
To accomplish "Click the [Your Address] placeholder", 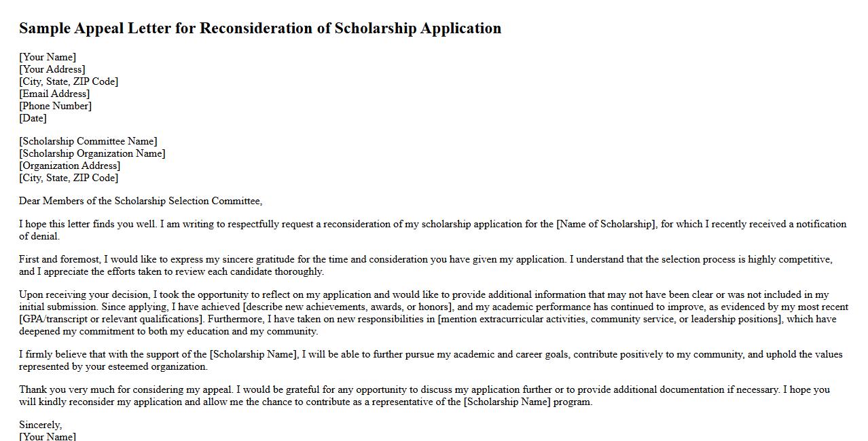I will [52, 69].
